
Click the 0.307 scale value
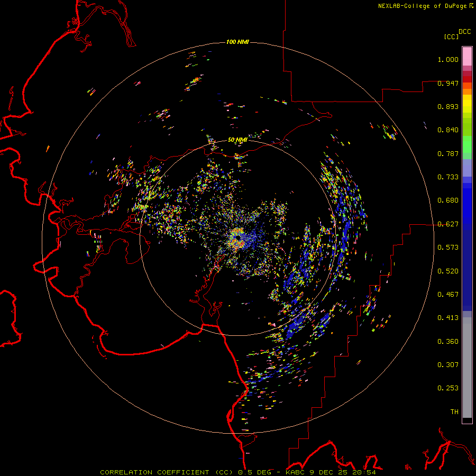pos(448,365)
